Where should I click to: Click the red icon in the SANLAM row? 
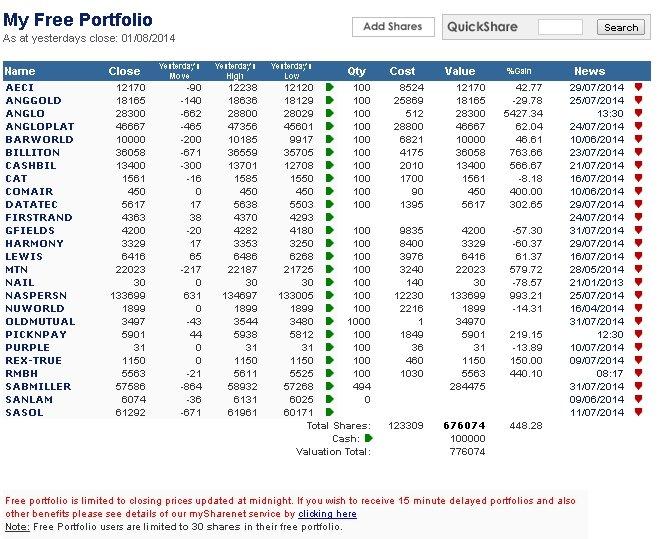click(x=638, y=400)
